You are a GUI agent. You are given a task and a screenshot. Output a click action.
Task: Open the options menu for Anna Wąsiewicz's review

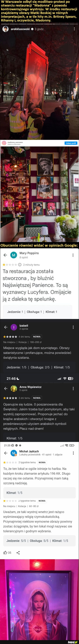point(73,388)
